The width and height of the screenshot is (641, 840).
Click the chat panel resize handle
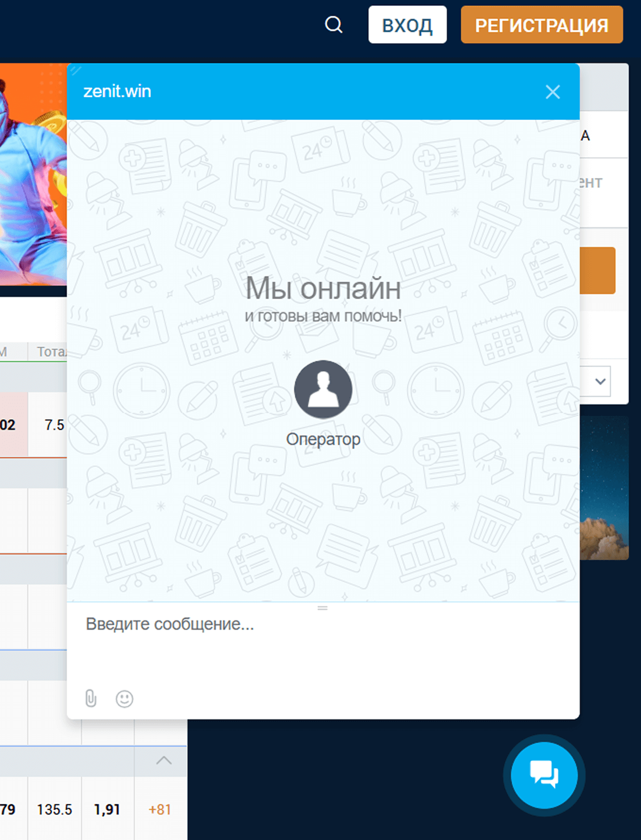point(322,607)
